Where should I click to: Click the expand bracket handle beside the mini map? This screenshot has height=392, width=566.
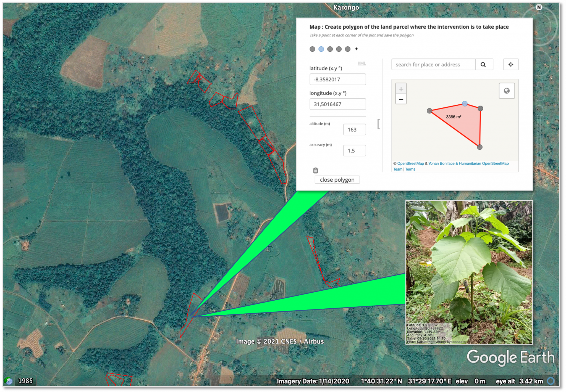[x=379, y=124]
